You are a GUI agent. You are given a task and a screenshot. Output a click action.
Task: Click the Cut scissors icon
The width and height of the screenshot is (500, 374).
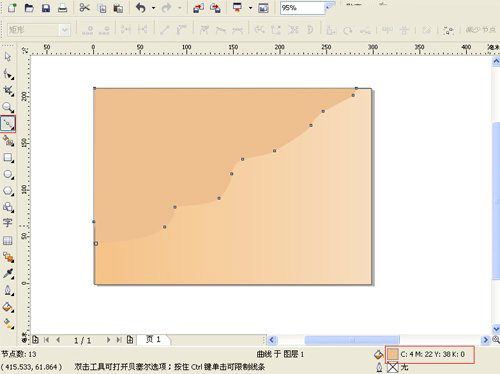point(85,8)
